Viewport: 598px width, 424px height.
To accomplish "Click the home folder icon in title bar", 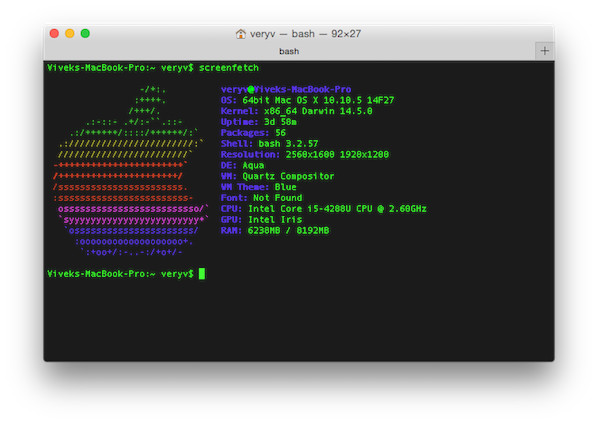I will pos(240,34).
